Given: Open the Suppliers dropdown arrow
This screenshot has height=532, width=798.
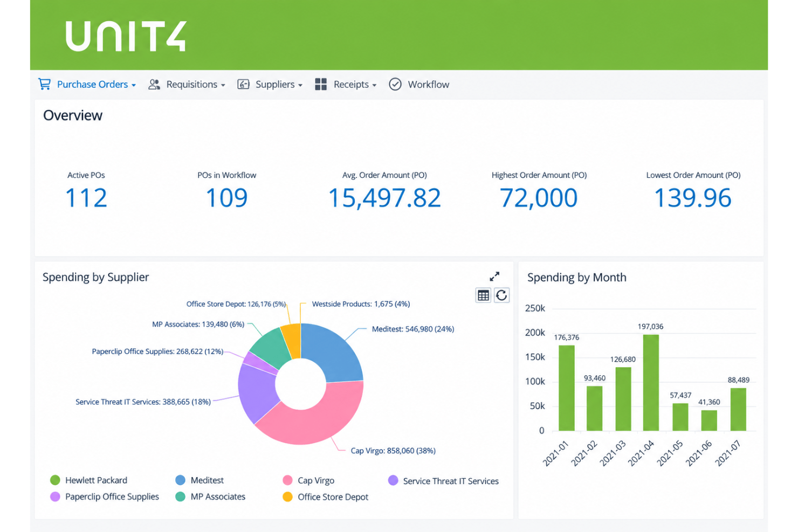Looking at the screenshot, I should pos(300,85).
